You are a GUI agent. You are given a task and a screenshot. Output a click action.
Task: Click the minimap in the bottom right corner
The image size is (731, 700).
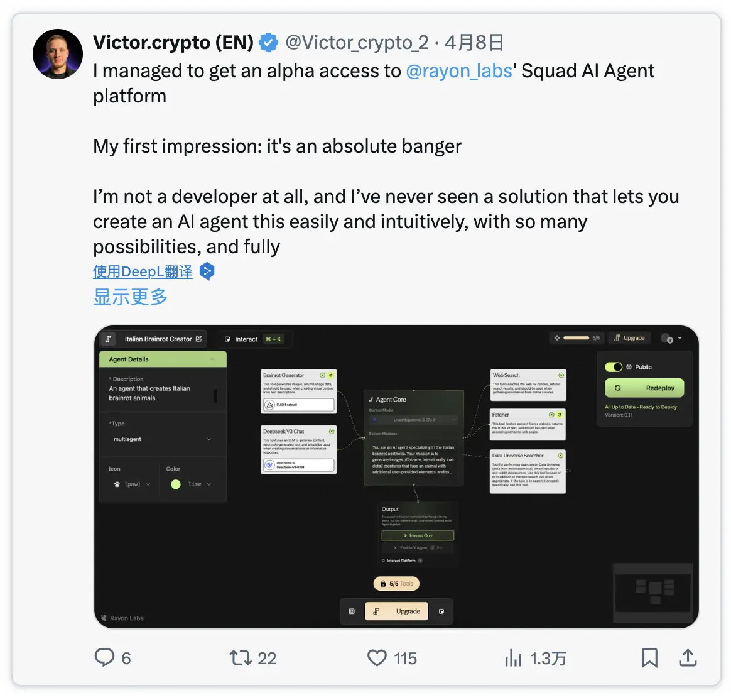click(652, 592)
